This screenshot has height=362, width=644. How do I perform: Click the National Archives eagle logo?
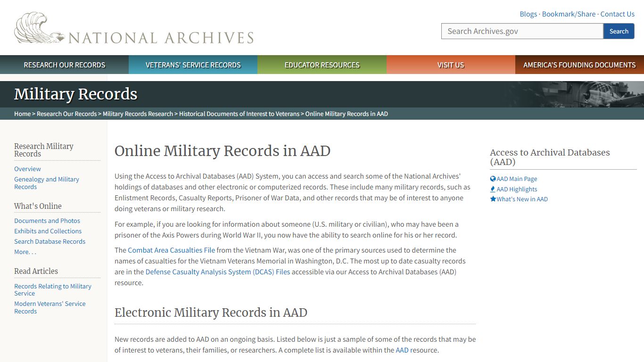(x=40, y=28)
